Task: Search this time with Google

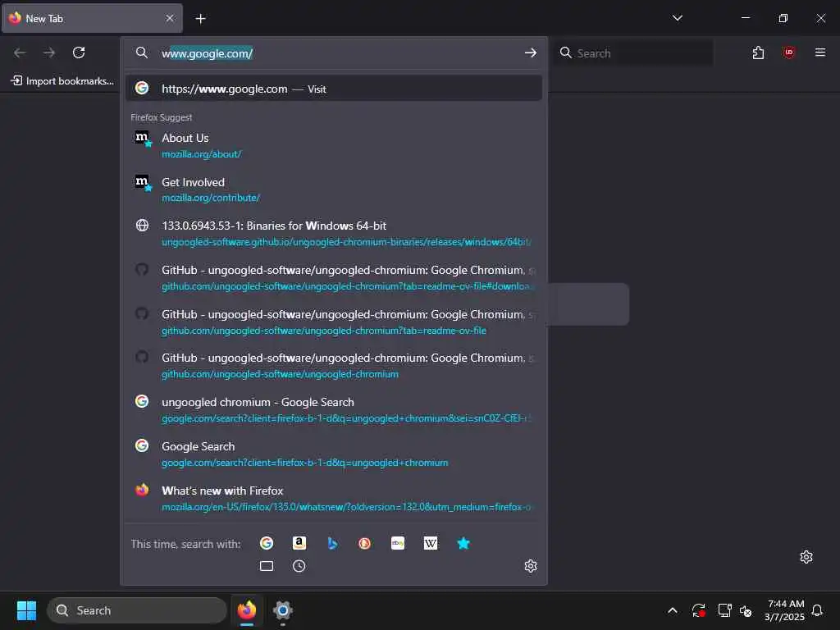Action: click(x=267, y=543)
